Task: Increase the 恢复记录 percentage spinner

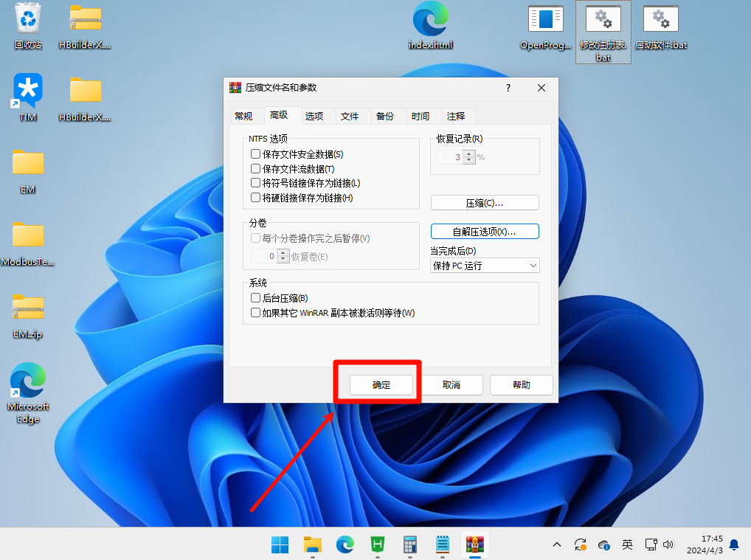Action: (469, 153)
